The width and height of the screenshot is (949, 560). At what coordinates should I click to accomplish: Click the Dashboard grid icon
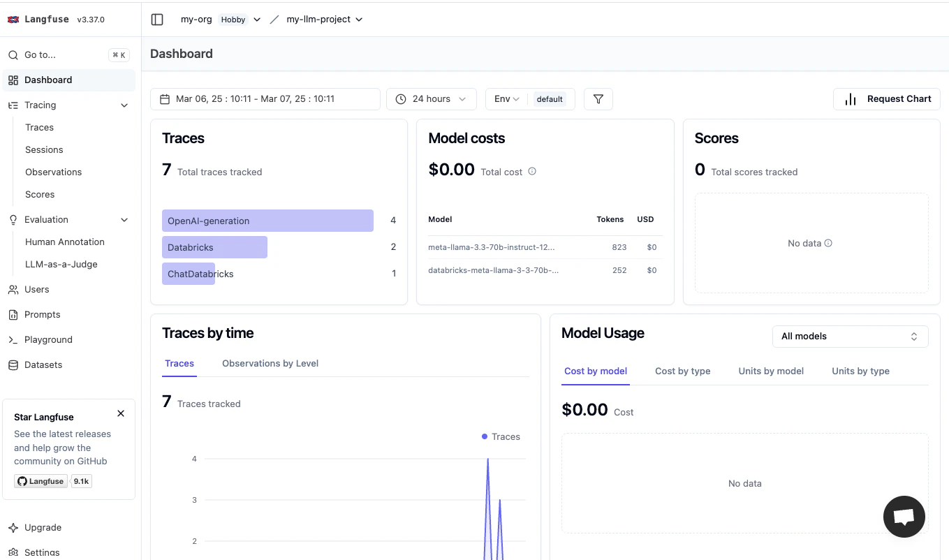point(13,80)
